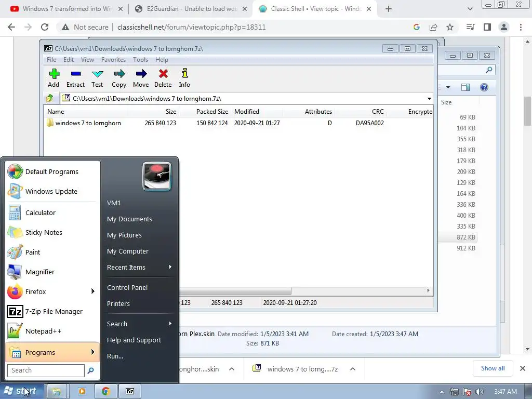The height and width of the screenshot is (399, 532).
Task: Click the Delete toolbar icon
Action: coord(163,78)
